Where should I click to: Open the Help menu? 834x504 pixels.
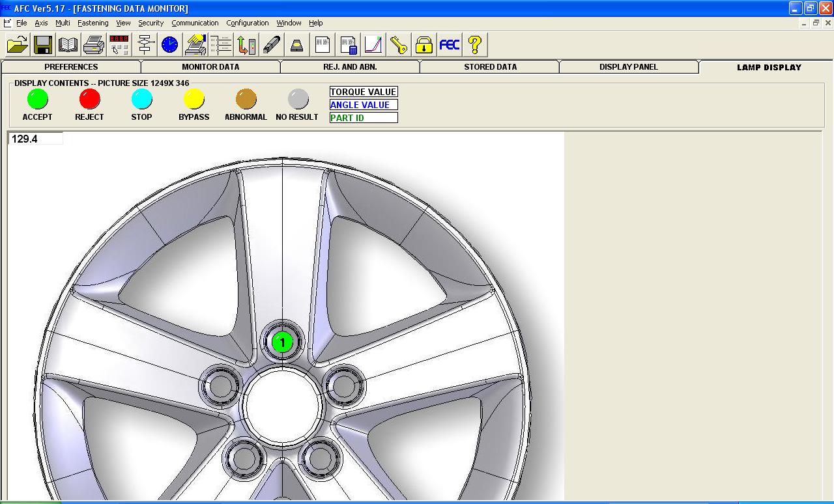(x=315, y=23)
